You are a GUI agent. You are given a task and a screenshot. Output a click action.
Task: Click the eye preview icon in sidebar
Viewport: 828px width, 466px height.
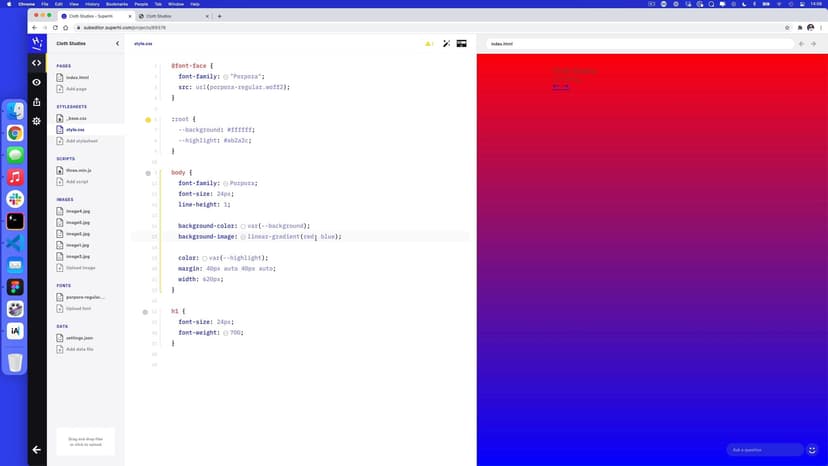pos(37,82)
